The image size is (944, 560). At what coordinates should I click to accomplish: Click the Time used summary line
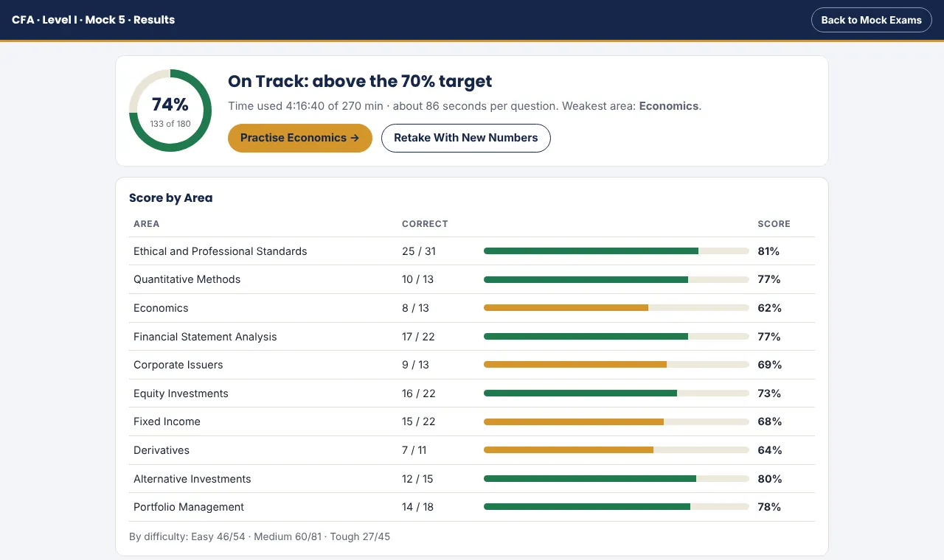coord(465,106)
